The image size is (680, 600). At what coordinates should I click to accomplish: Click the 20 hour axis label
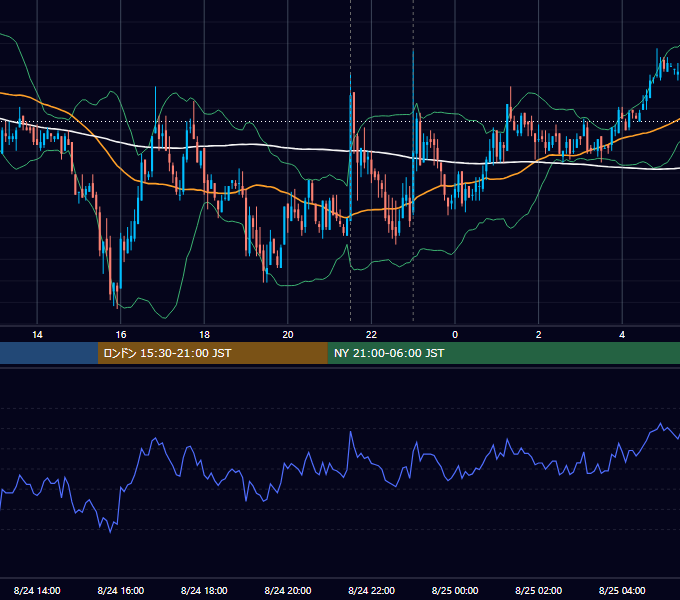(x=288, y=335)
